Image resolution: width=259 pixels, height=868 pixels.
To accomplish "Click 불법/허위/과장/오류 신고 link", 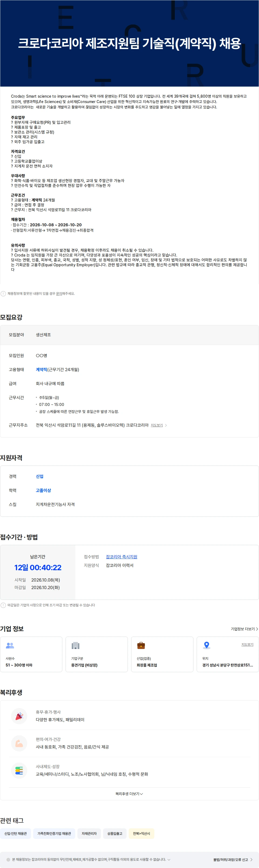I will pyautogui.click(x=230, y=860).
